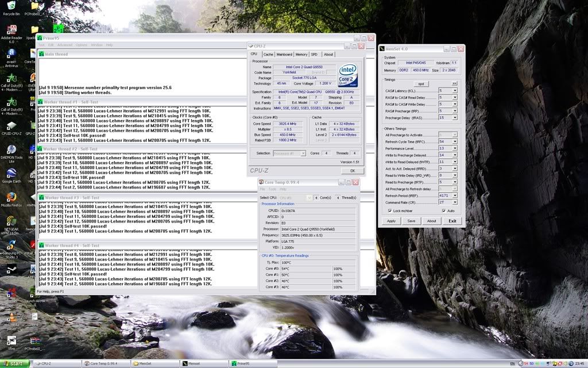Viewport: 588px width, 368px height.
Task: Click the Save button in MemSet
Action: click(x=411, y=221)
